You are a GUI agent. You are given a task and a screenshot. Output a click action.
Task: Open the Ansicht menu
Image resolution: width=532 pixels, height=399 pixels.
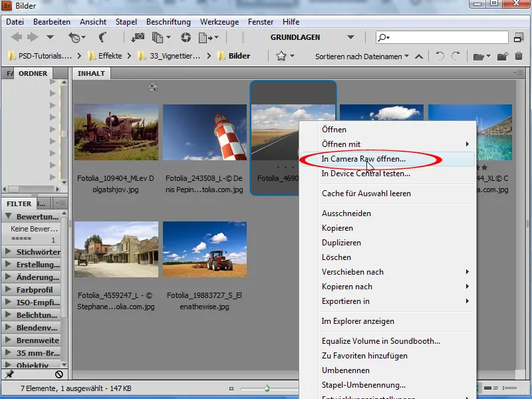93,22
